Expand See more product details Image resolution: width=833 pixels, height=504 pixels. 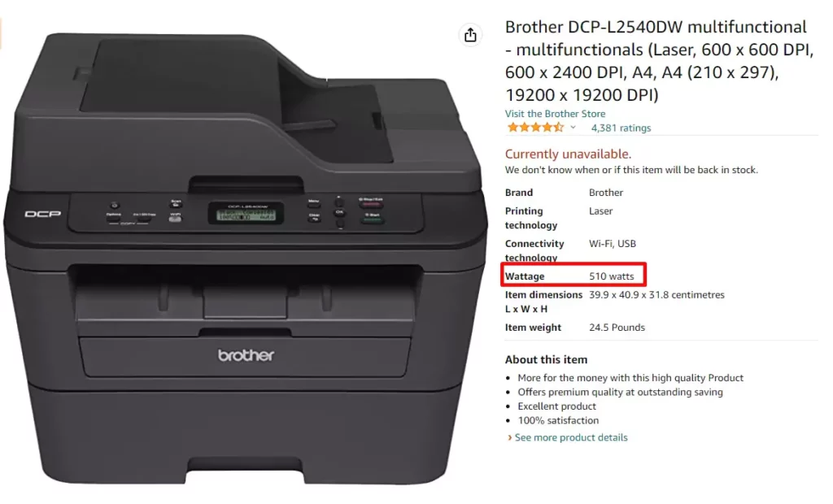click(x=570, y=437)
